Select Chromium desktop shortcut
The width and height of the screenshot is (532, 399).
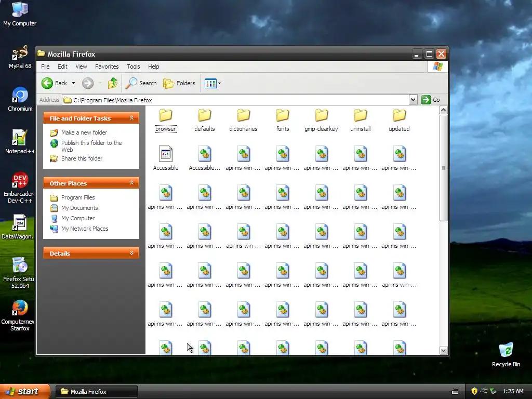[20, 99]
